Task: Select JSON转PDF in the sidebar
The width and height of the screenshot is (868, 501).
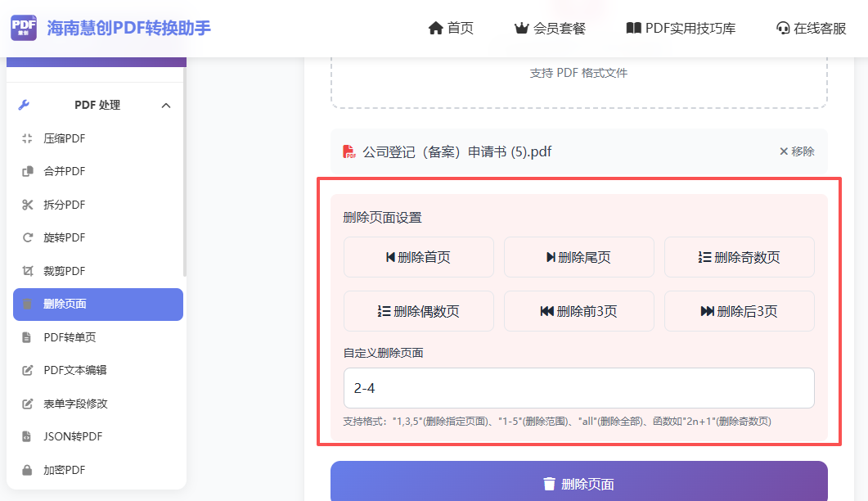Action: [98, 436]
